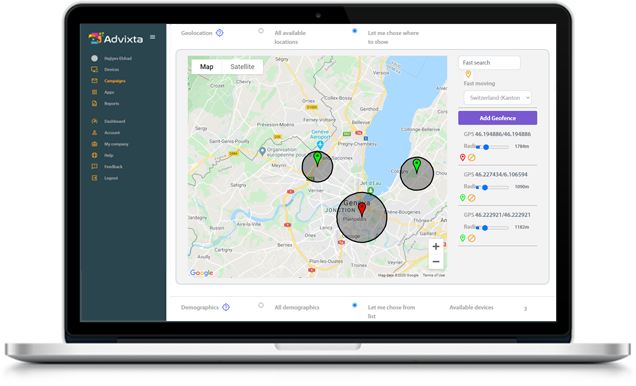Click the red marker on Geneva map
Image resolution: width=636 pixels, height=386 pixels.
362,210
